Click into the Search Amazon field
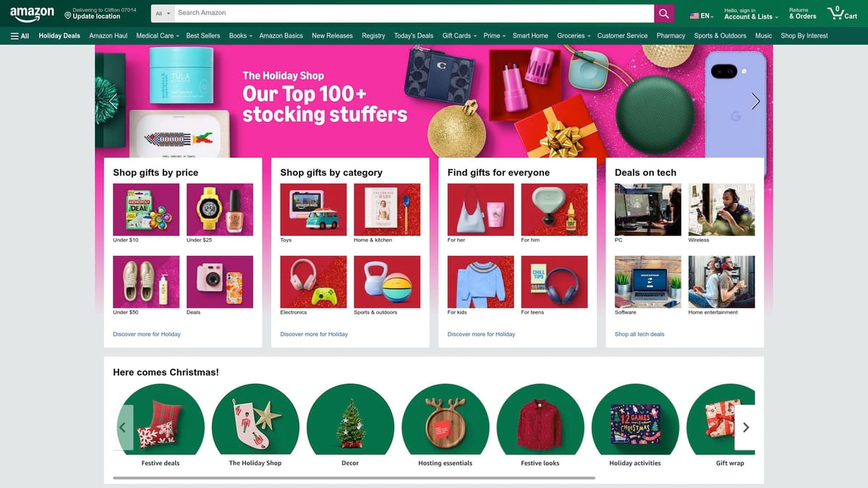868x488 pixels. pyautogui.click(x=414, y=13)
